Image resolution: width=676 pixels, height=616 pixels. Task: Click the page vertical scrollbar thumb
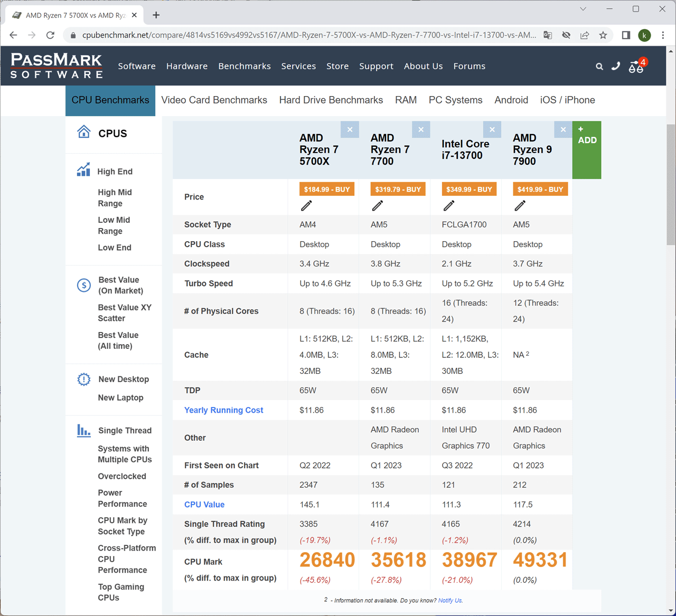click(x=671, y=185)
